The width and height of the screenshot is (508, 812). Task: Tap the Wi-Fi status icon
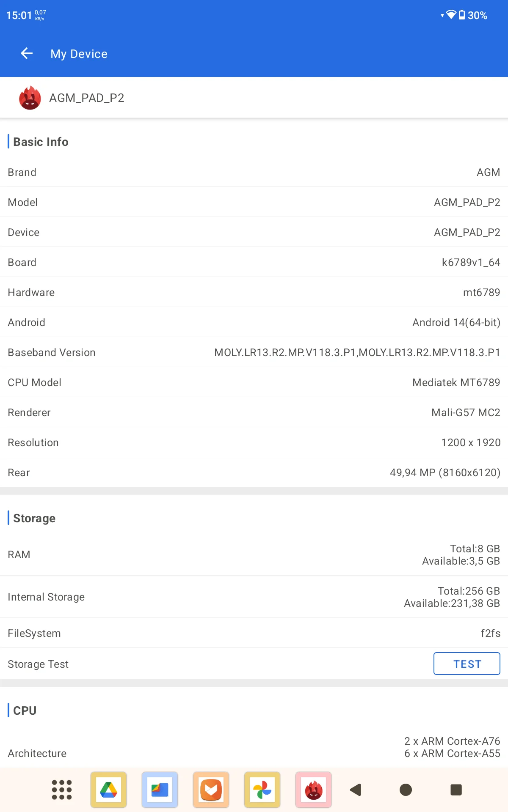point(451,15)
